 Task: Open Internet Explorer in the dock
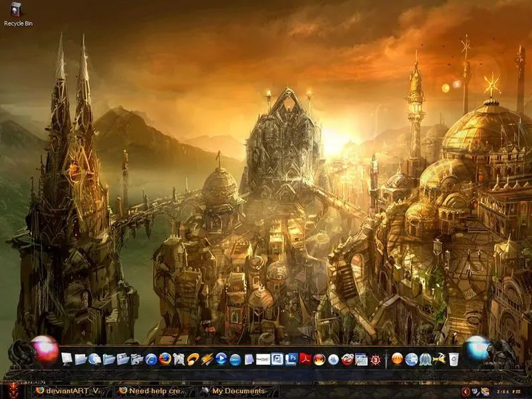click(151, 359)
